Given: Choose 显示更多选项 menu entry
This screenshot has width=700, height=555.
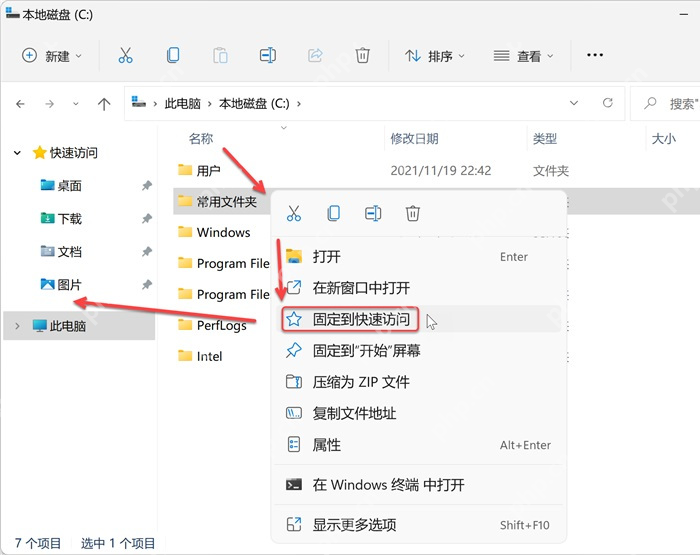Looking at the screenshot, I should [417, 525].
